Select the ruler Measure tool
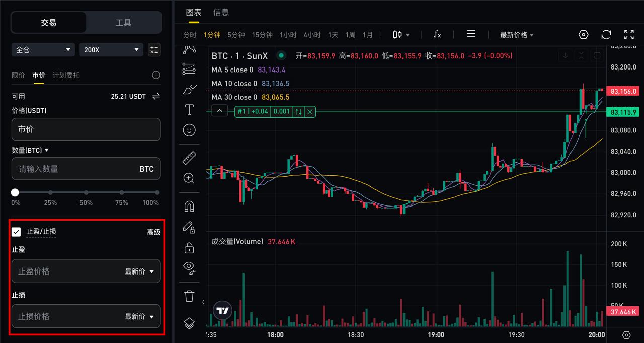The width and height of the screenshot is (644, 343). click(x=189, y=158)
